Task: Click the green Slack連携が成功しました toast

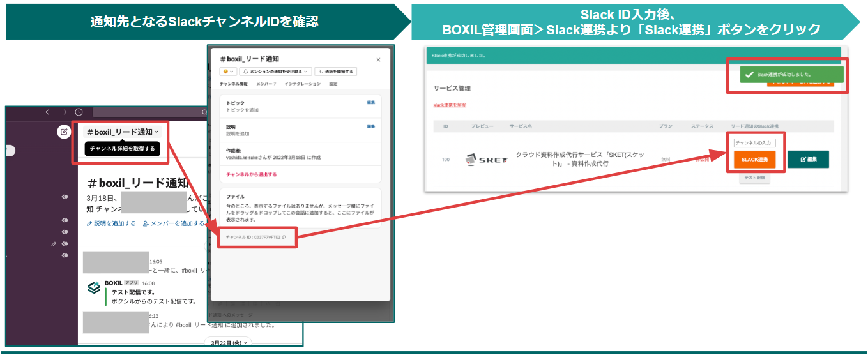Action: tap(791, 75)
